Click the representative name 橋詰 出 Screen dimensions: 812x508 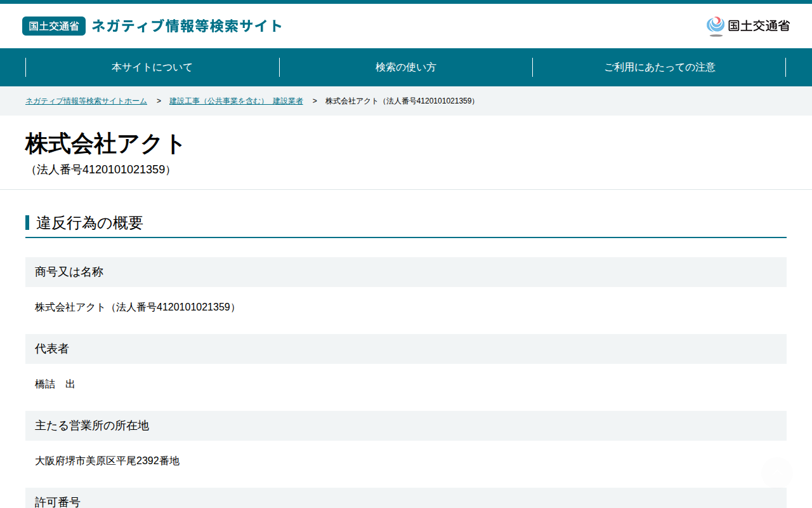(x=55, y=384)
